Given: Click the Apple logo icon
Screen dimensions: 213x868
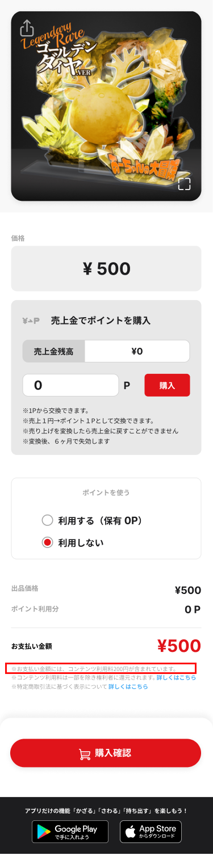Looking at the screenshot, I should pos(131,832).
